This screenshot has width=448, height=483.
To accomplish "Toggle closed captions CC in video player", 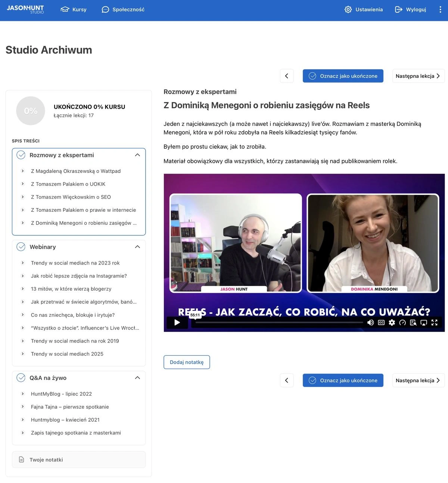I will (381, 322).
